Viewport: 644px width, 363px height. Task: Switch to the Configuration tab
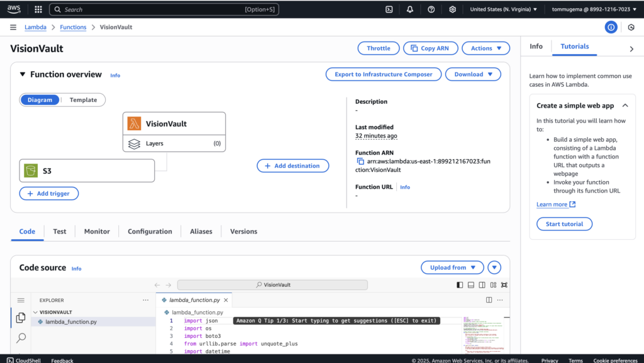(150, 232)
